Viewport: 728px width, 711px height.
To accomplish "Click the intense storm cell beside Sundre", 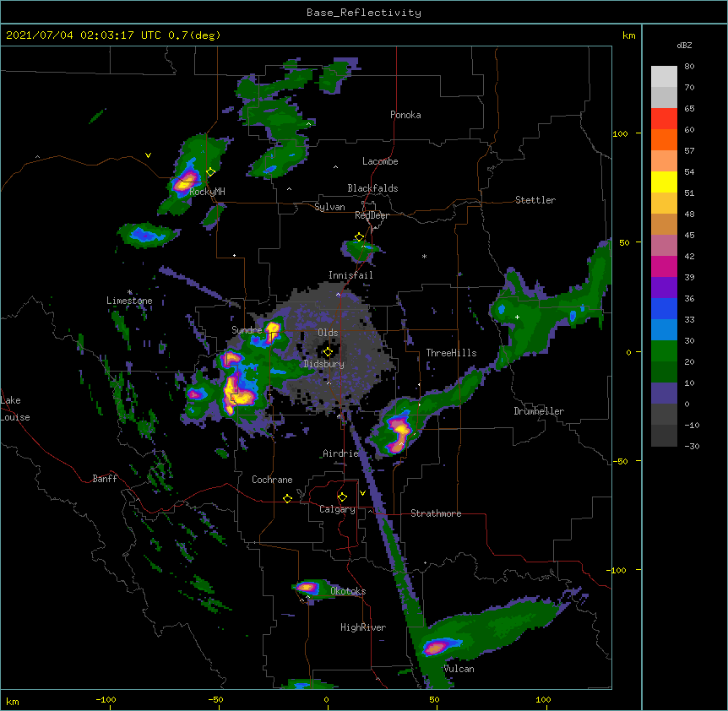I will pos(272,331).
